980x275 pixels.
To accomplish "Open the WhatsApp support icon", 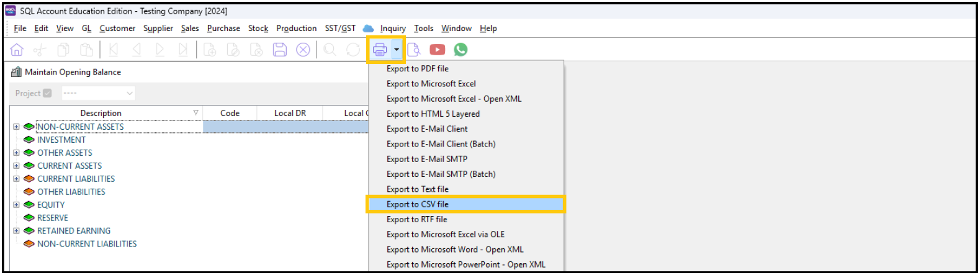I will pos(461,50).
